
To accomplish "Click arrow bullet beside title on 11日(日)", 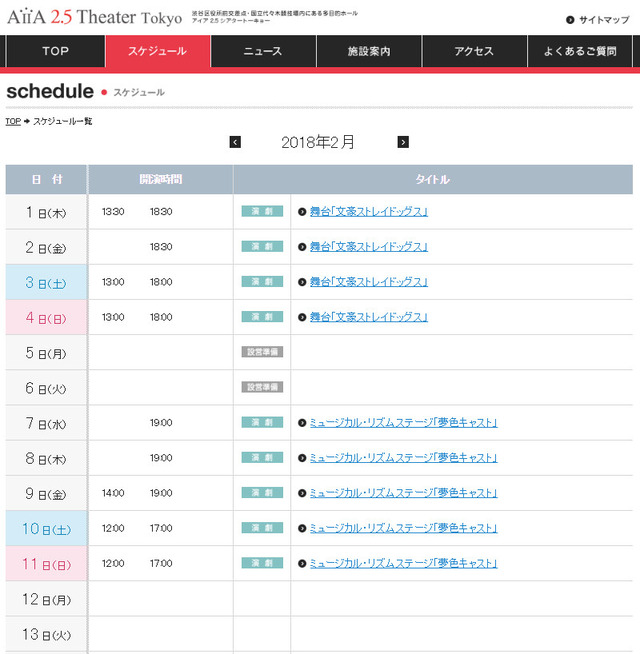I will click(x=302, y=563).
